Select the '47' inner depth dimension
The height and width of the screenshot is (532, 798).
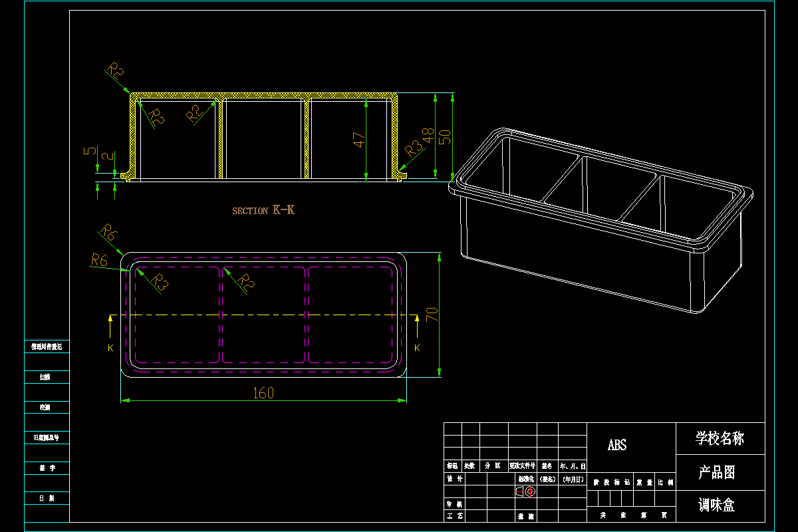(359, 140)
